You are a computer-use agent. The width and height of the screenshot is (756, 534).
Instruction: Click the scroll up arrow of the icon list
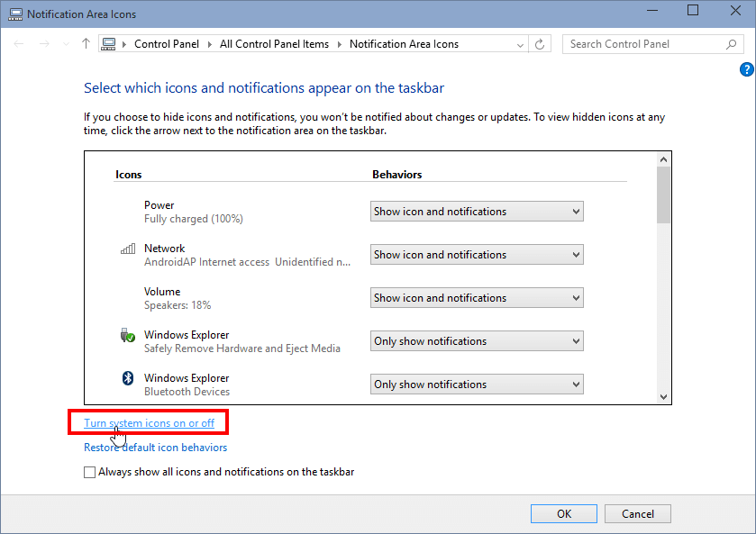point(663,159)
